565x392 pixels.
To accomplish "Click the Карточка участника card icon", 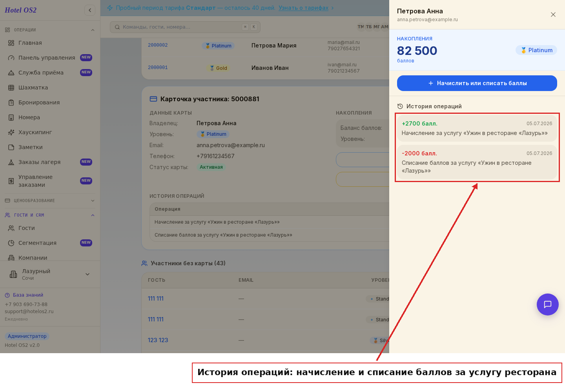I will (x=153, y=99).
